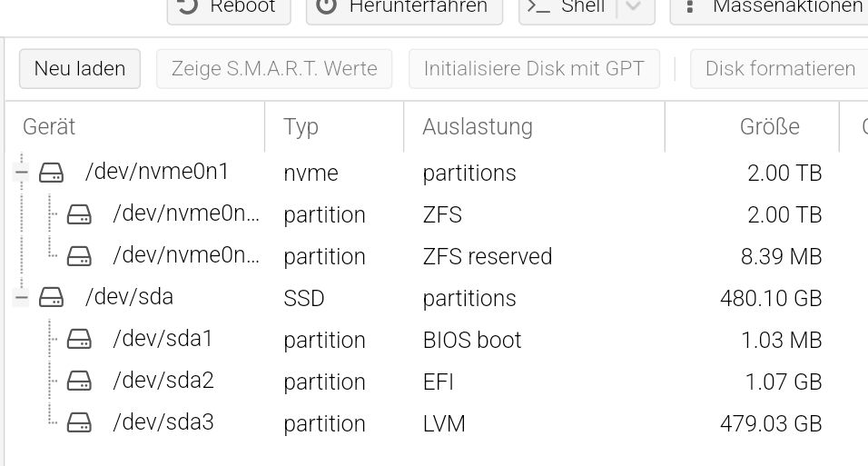
Task: Click the /dev/sda disk drive icon
Action: click(x=51, y=298)
